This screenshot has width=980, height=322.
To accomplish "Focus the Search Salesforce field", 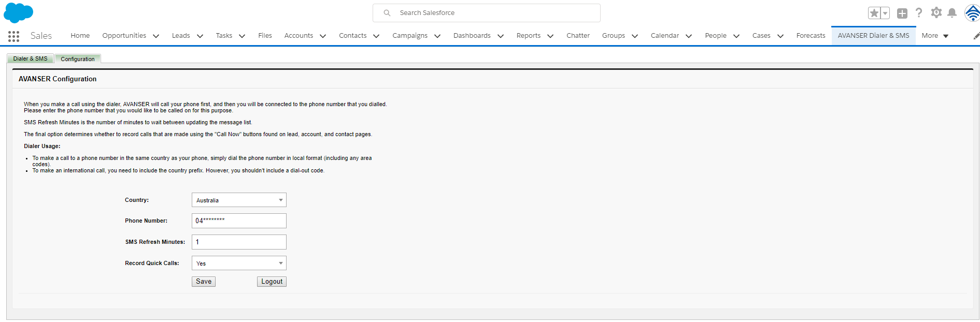I will tap(487, 13).
